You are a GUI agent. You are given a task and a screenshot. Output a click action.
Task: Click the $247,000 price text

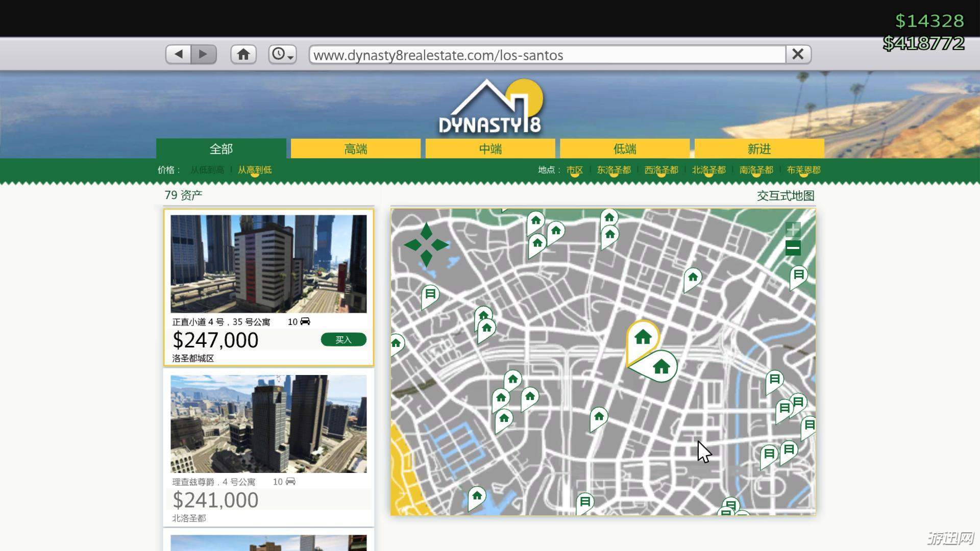click(x=215, y=340)
